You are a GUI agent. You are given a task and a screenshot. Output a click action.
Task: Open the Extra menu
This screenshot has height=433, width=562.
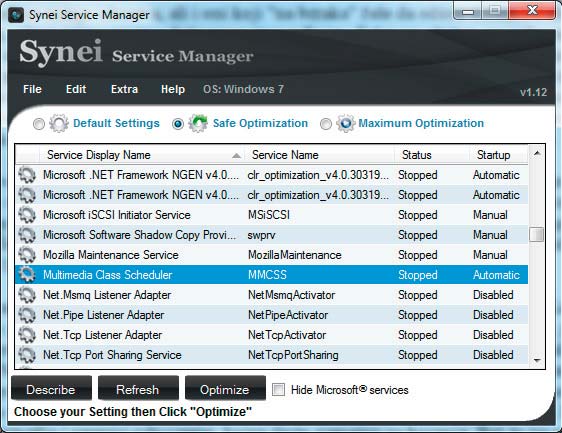tap(124, 89)
